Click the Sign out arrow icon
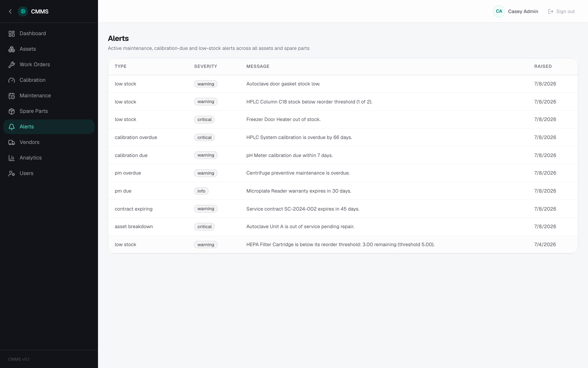The width and height of the screenshot is (588, 368). coord(551,11)
